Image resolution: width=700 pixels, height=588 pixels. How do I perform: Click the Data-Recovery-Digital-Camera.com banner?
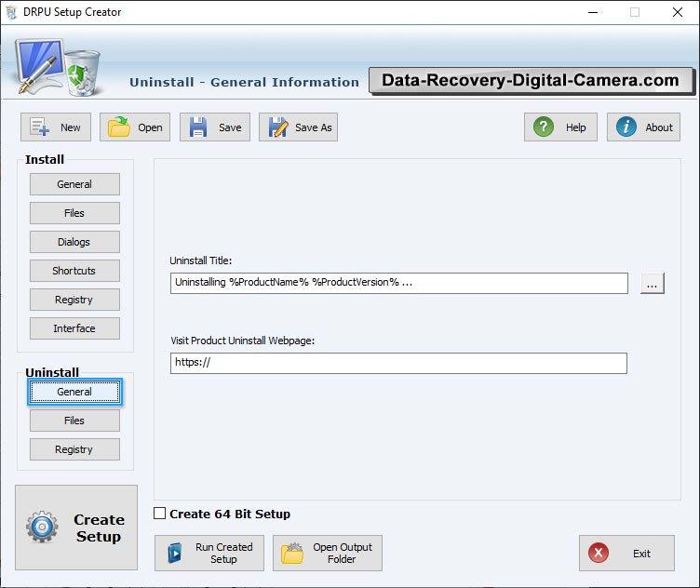(532, 81)
